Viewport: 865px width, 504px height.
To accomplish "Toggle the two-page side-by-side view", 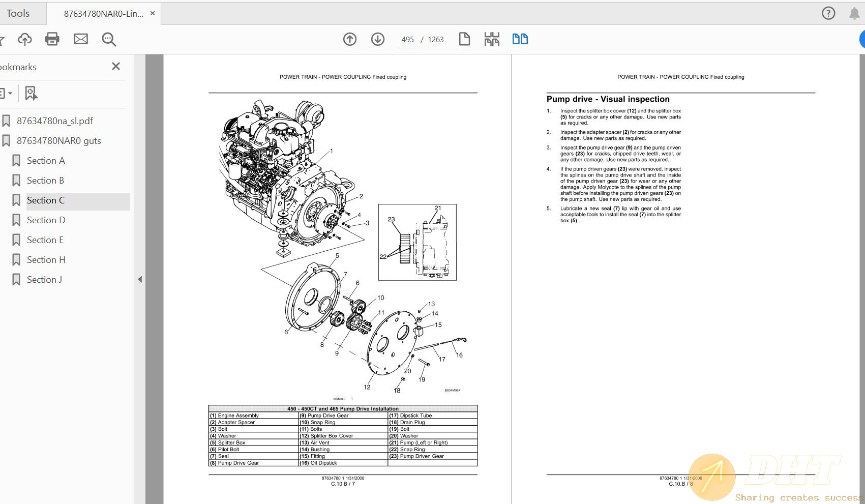I will (x=520, y=38).
